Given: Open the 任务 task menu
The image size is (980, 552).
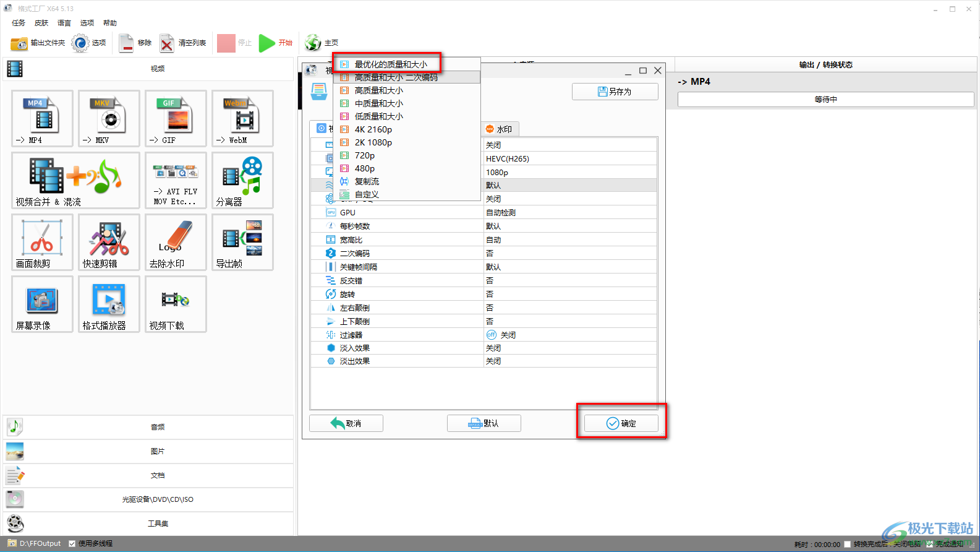Looking at the screenshot, I should [19, 23].
